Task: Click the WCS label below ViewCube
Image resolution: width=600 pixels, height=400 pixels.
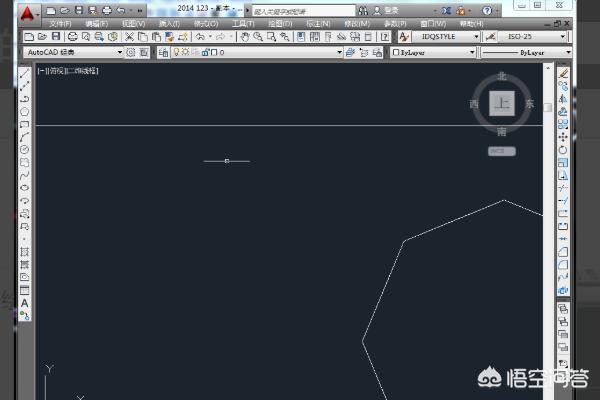Action: tap(501, 151)
